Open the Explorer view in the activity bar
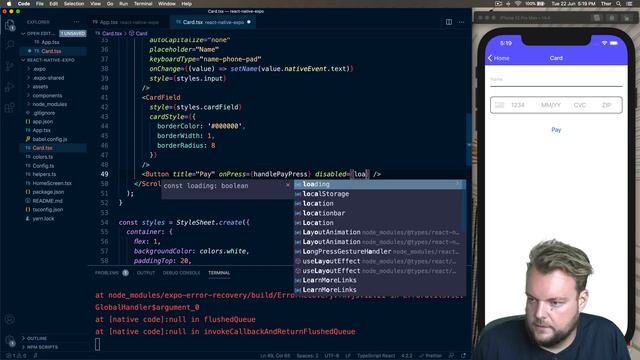The image size is (640, 360). coord(9,25)
